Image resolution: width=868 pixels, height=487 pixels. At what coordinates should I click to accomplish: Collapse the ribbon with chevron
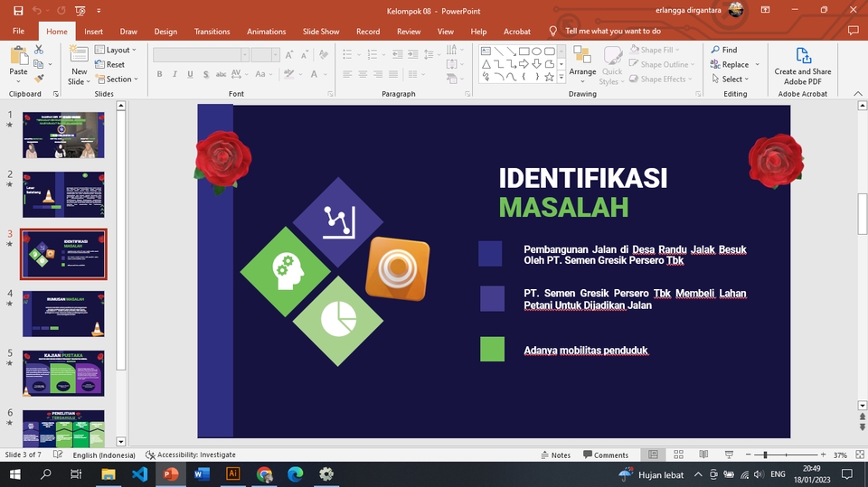pyautogui.click(x=857, y=94)
